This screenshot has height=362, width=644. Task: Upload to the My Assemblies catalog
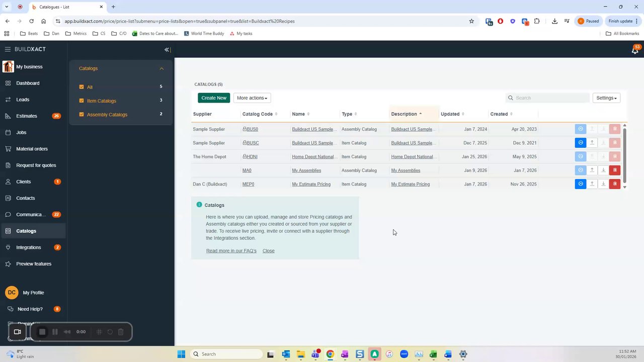pyautogui.click(x=592, y=170)
